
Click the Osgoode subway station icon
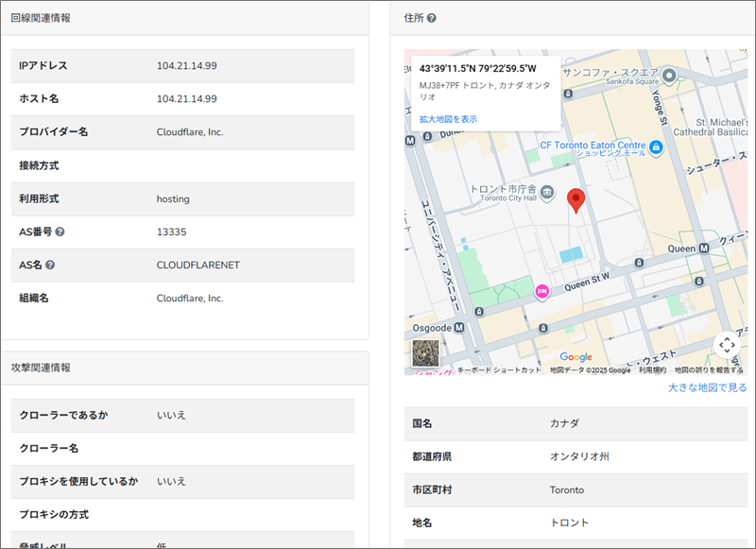point(458,328)
